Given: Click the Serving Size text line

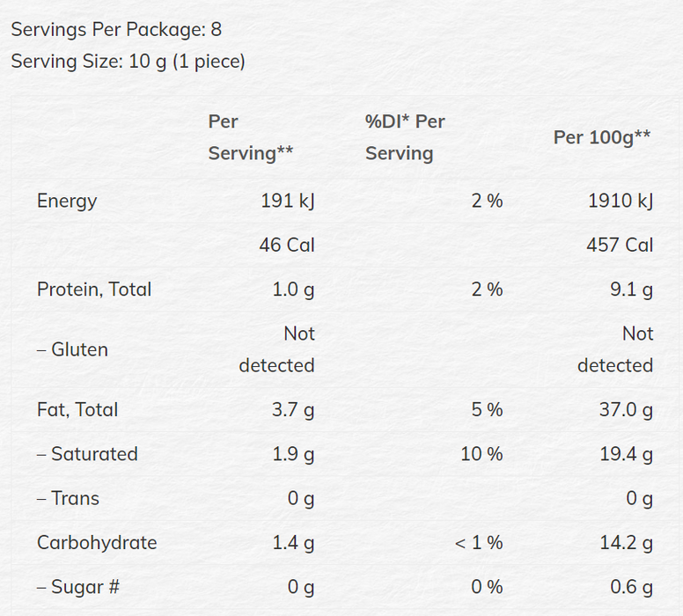Looking at the screenshot, I should 128,62.
